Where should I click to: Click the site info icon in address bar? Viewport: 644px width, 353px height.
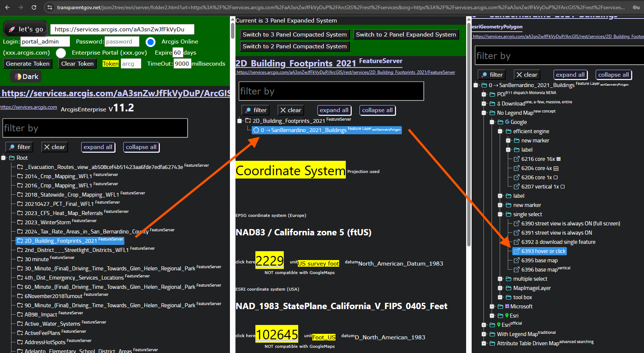click(x=50, y=7)
